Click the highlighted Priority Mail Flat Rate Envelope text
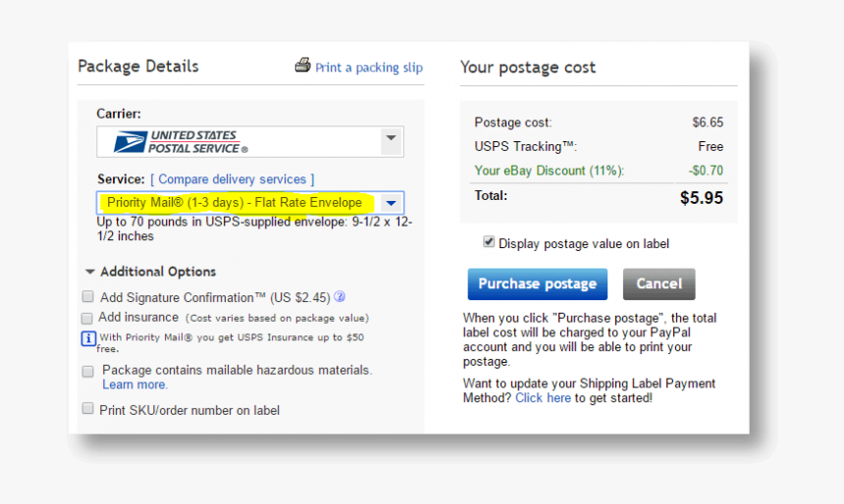The image size is (844, 504). pyautogui.click(x=235, y=203)
